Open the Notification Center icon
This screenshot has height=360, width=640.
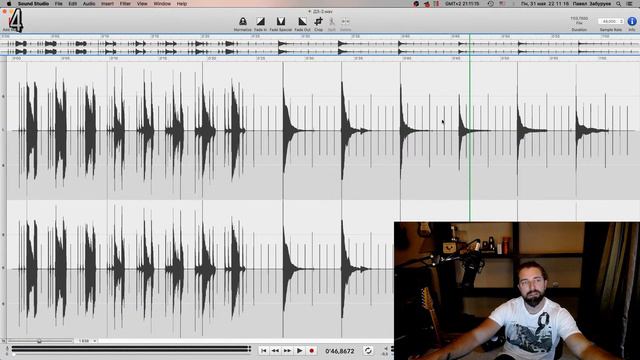tap(630, 4)
